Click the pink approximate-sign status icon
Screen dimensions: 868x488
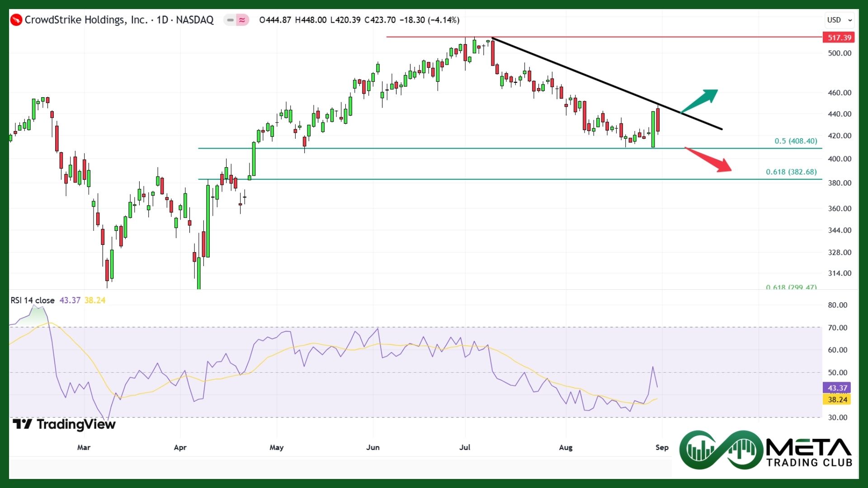(x=243, y=20)
